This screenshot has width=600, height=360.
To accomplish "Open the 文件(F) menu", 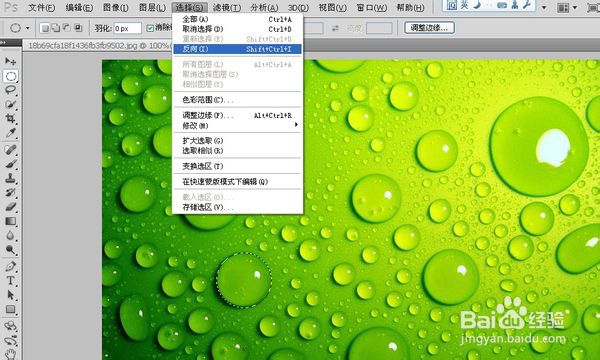I will (42, 7).
